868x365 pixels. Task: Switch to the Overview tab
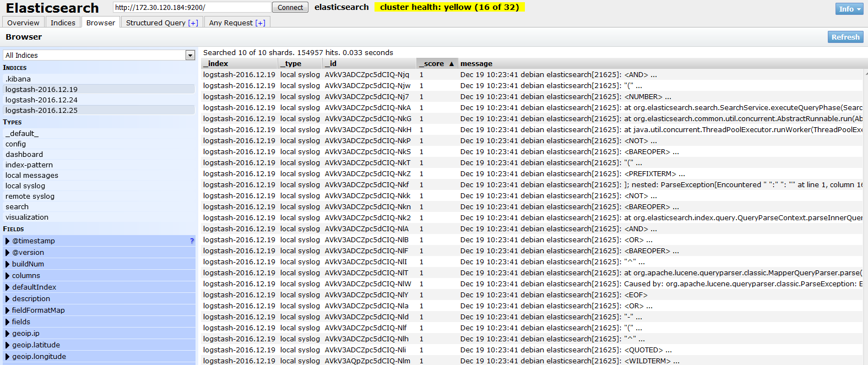tap(23, 23)
